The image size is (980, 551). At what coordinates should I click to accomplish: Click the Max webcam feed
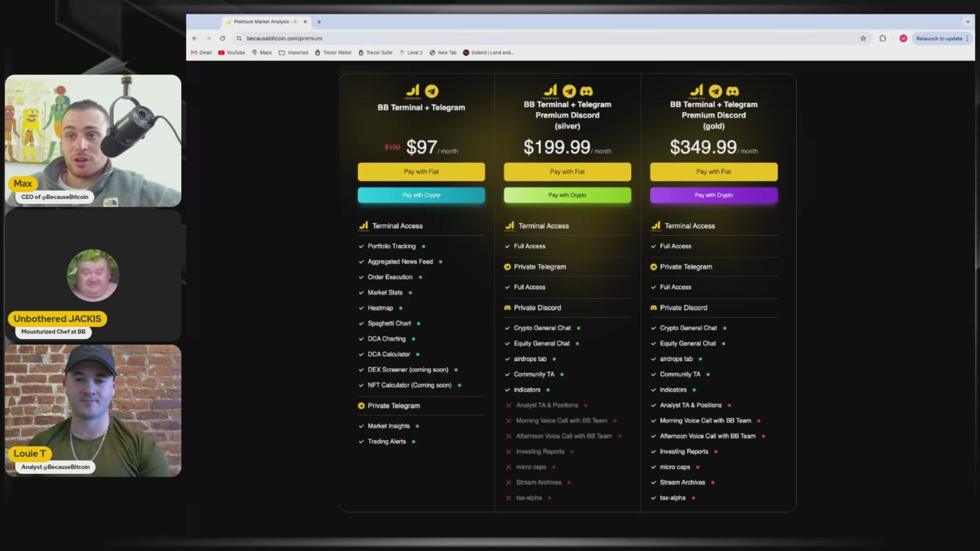click(93, 141)
